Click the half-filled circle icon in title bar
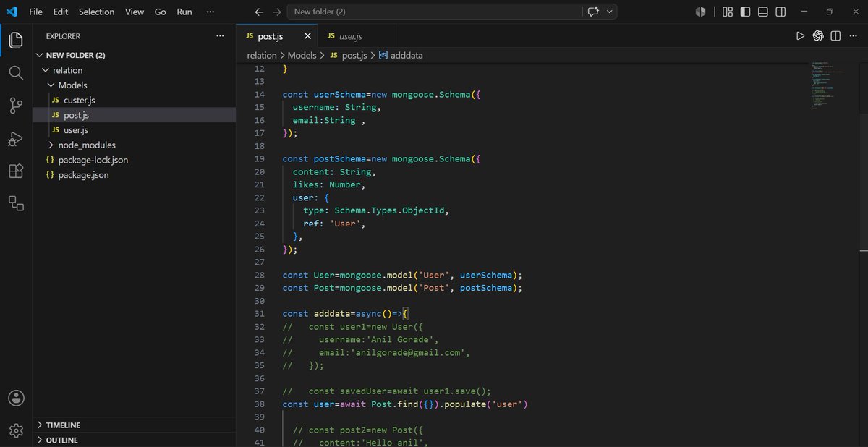Screen dimensions: 868x447 [700, 12]
